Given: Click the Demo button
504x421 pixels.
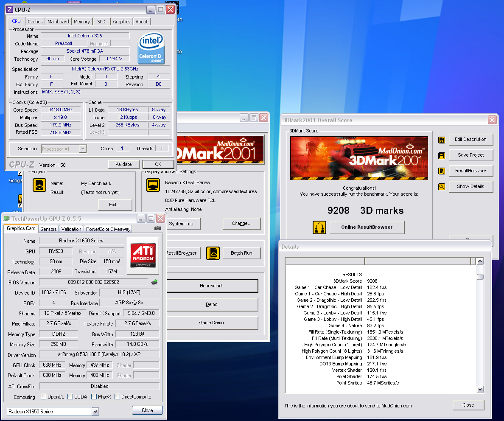Looking at the screenshot, I should click(x=212, y=305).
